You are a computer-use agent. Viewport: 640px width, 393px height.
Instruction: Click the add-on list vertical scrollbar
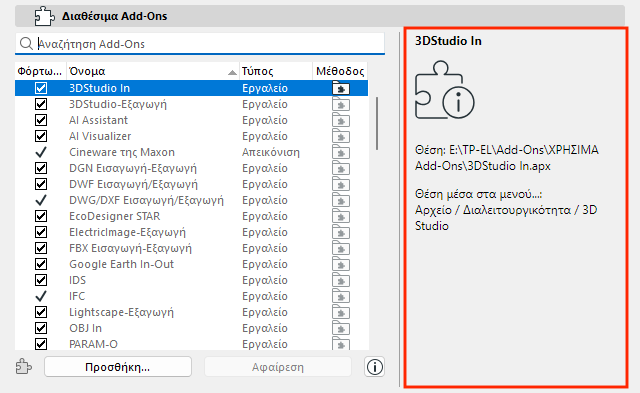377,123
